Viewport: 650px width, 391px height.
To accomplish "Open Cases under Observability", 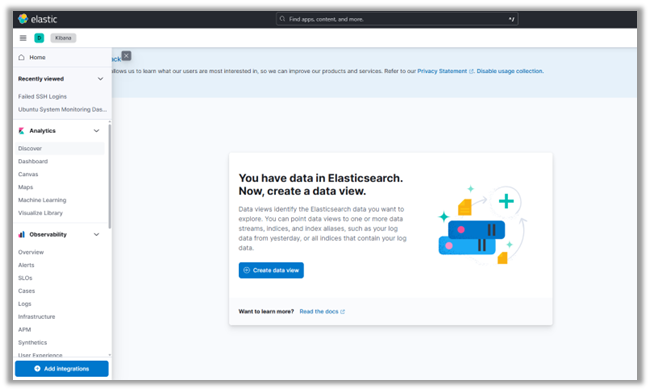I will coord(27,291).
